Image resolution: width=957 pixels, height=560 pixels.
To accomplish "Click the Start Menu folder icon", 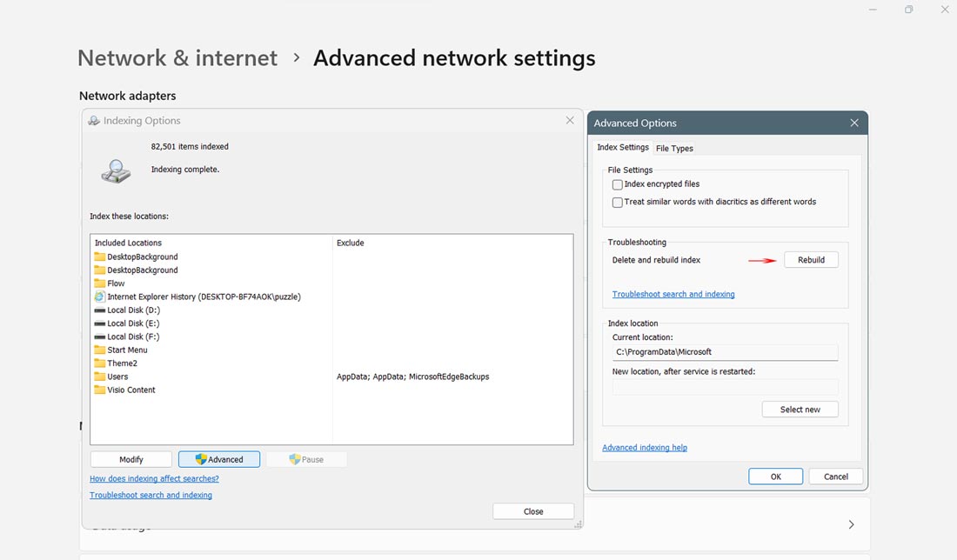I will coord(100,350).
